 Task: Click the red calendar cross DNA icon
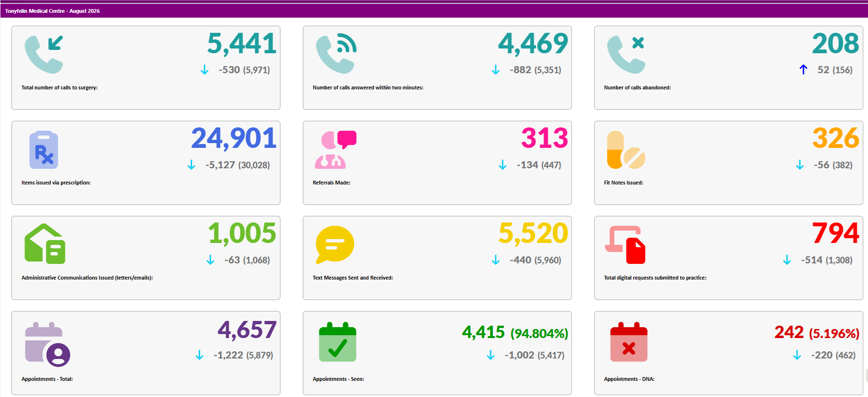tap(629, 342)
